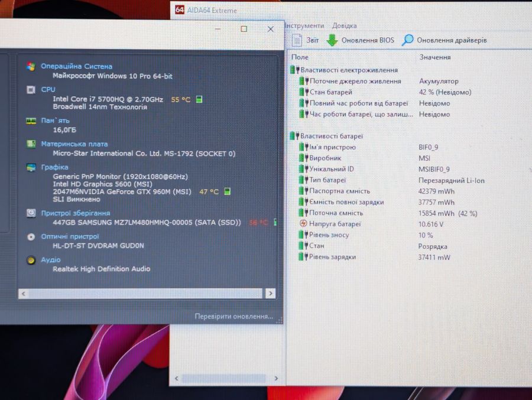Click the Поле column header
The image size is (532, 400).
pos(300,57)
